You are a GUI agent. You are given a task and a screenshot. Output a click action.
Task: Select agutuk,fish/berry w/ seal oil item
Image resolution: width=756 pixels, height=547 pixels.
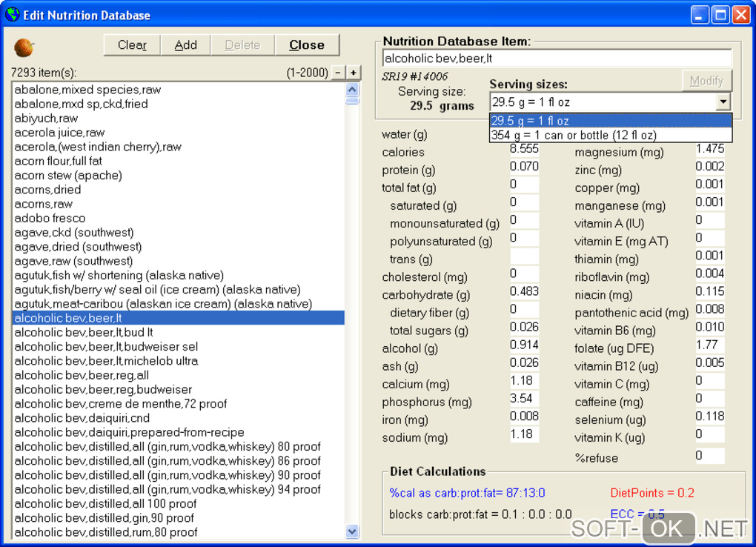point(178,289)
